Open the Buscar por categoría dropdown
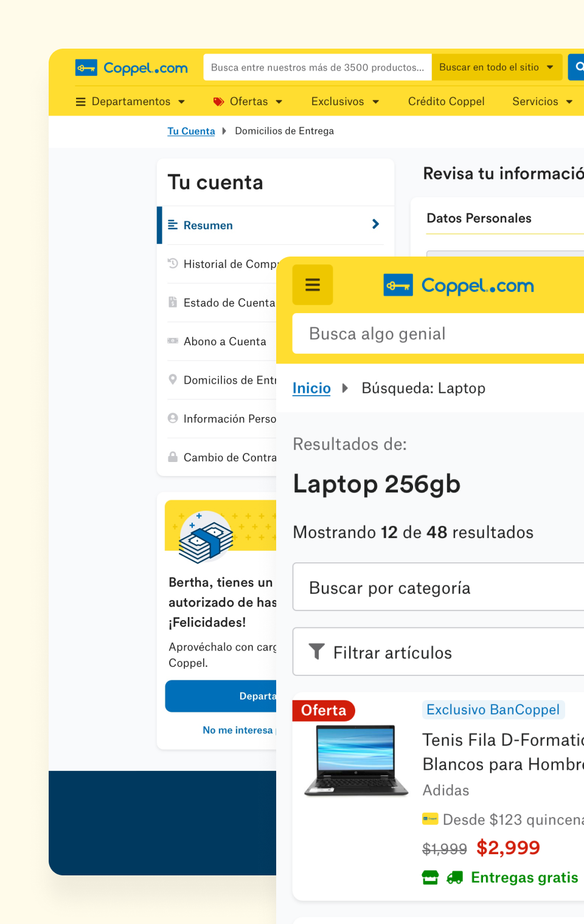584x924 pixels. pyautogui.click(x=438, y=587)
